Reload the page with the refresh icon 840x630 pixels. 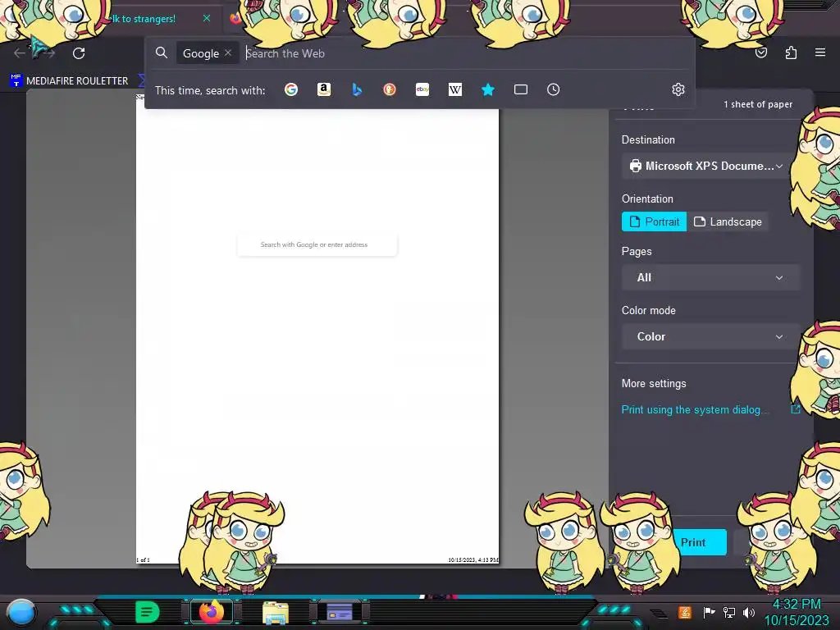[79, 53]
